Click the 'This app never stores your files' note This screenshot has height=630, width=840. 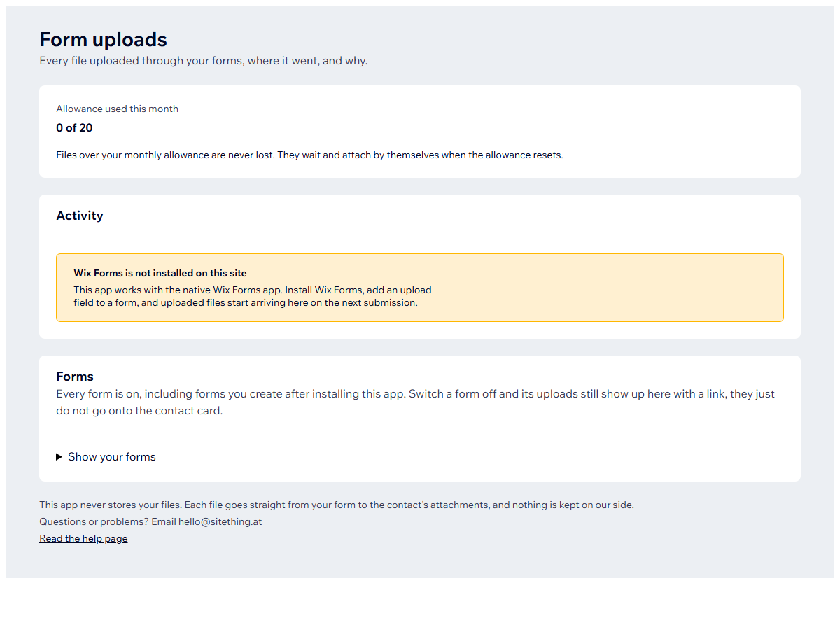(337, 505)
